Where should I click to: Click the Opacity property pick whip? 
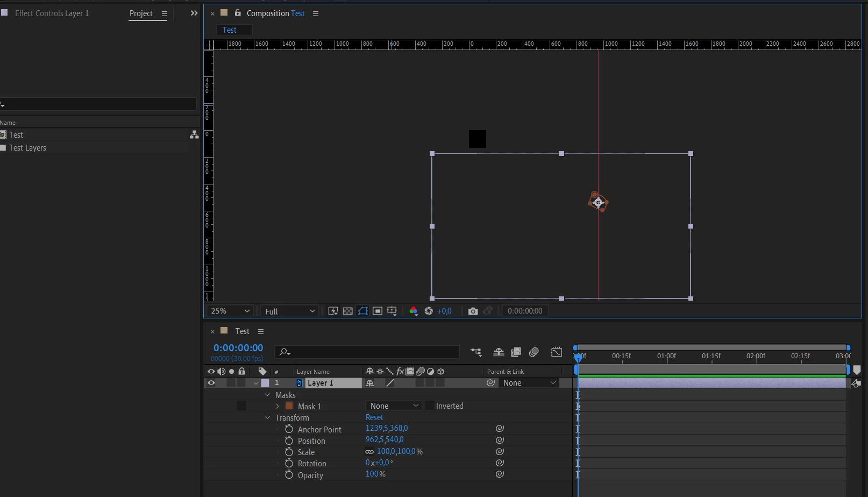pos(500,474)
